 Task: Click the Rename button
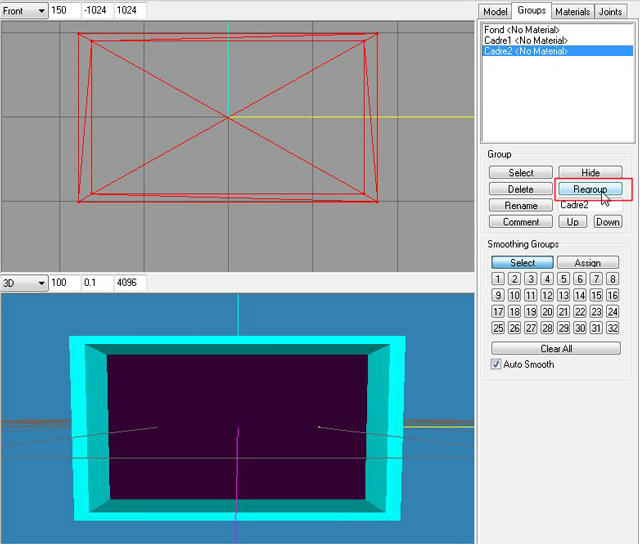[520, 205]
